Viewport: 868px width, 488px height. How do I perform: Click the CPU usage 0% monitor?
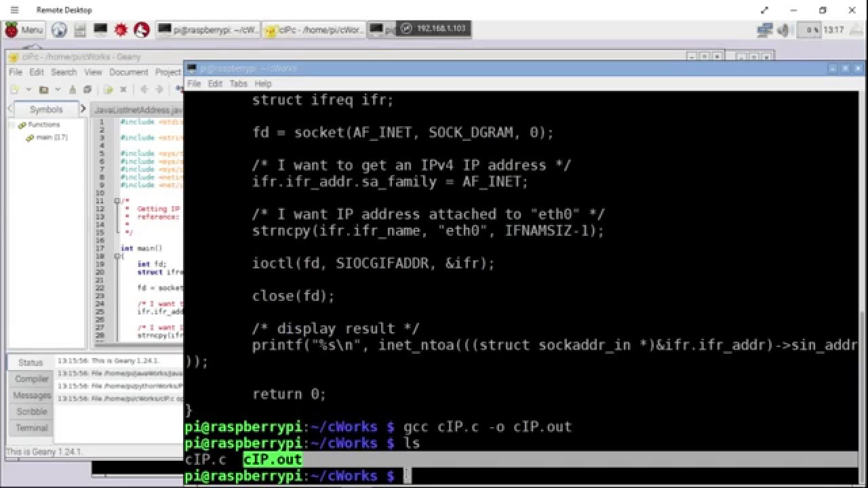point(808,30)
